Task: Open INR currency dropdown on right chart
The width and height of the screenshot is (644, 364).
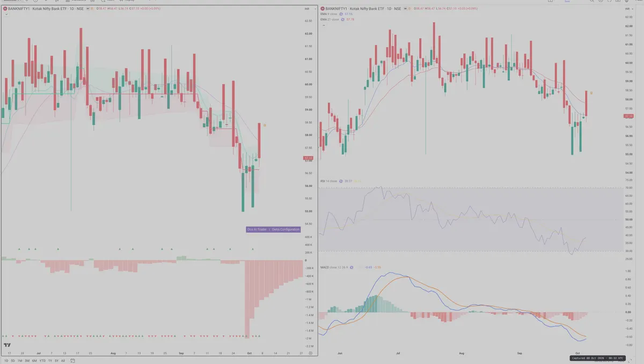Action: pos(629,9)
